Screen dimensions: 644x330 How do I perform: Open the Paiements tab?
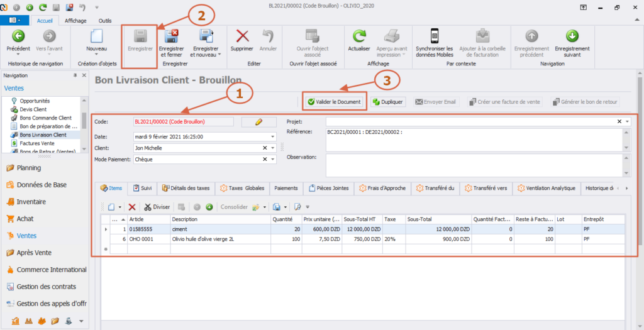coord(286,189)
